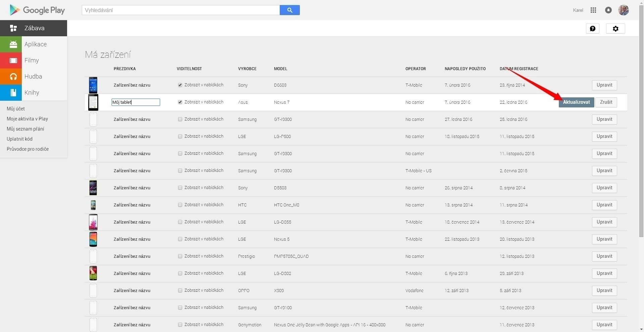Image resolution: width=644 pixels, height=332 pixels.
Task: Click the LG-D855 device thumbnail
Action: [93, 222]
